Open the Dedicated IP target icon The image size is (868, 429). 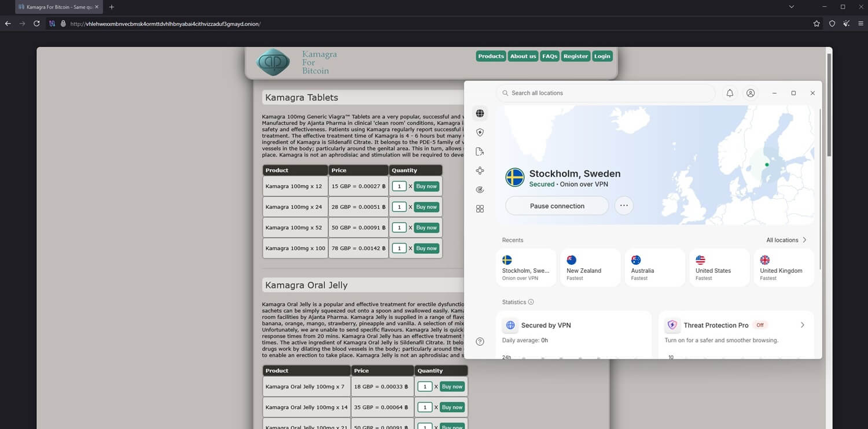(x=480, y=189)
